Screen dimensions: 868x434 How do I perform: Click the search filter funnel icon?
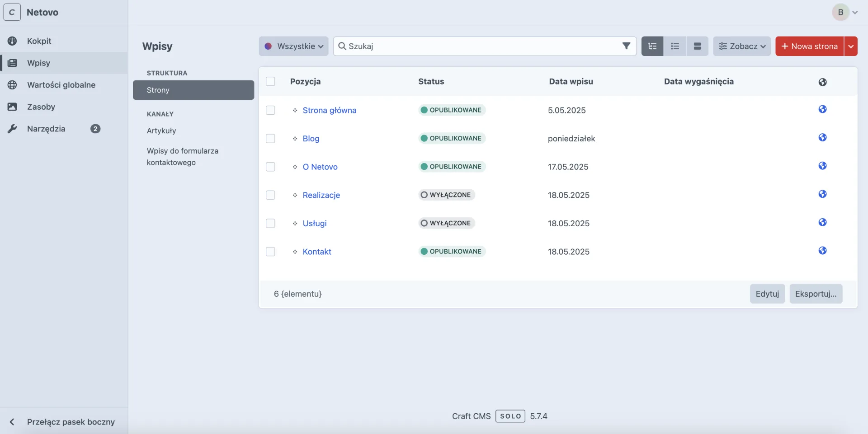(x=626, y=46)
